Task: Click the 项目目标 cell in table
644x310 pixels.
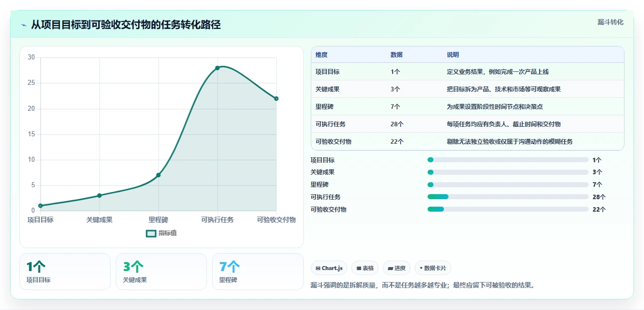Action: (328, 72)
